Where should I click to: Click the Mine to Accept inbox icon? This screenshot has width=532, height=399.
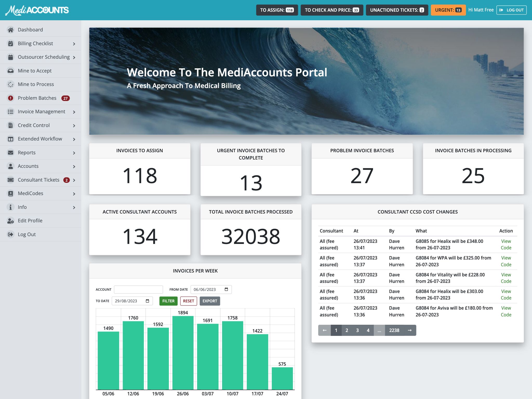click(x=10, y=71)
